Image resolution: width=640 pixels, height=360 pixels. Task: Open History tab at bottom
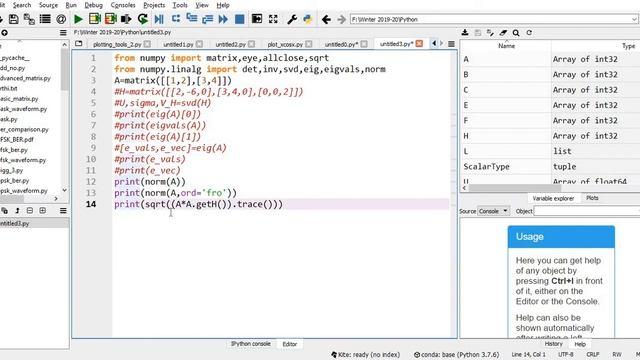(x=553, y=344)
